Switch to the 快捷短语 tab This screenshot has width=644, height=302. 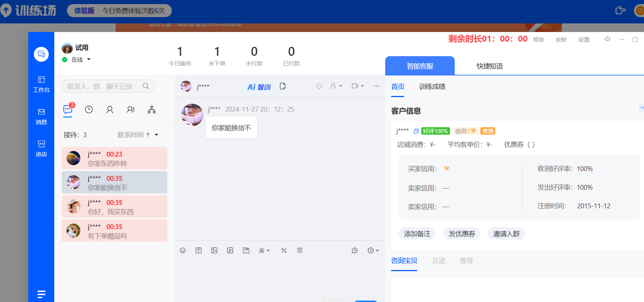click(490, 66)
